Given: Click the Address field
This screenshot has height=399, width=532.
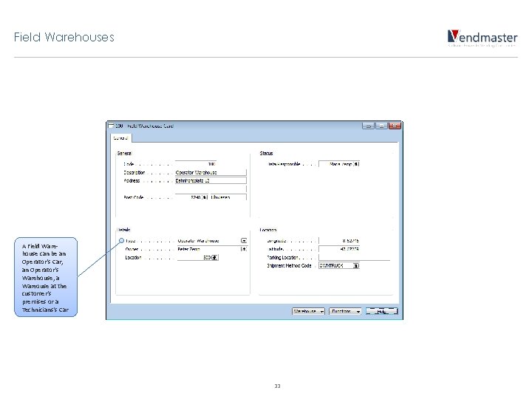Looking at the screenshot, I should pos(211,180).
